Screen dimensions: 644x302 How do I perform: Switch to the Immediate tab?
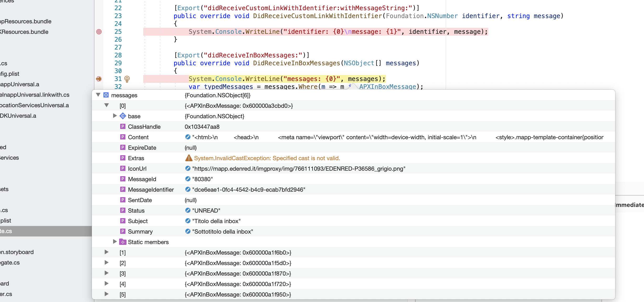pos(629,205)
